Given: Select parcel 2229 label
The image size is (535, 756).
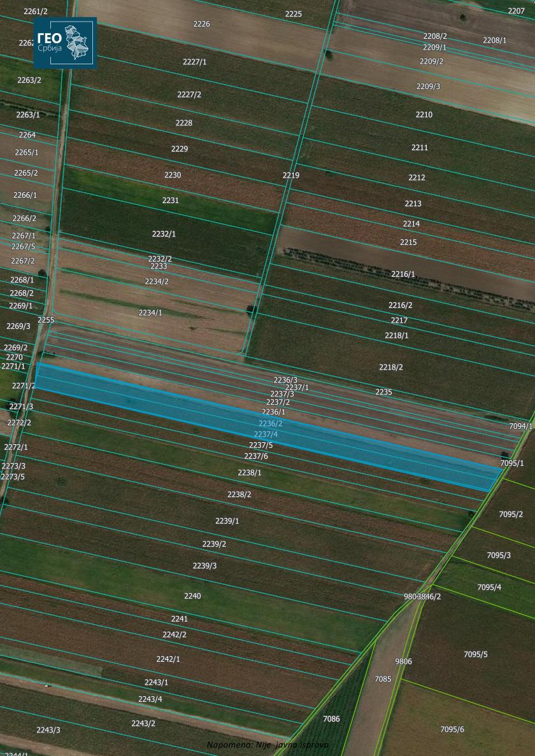Looking at the screenshot, I should [x=180, y=148].
